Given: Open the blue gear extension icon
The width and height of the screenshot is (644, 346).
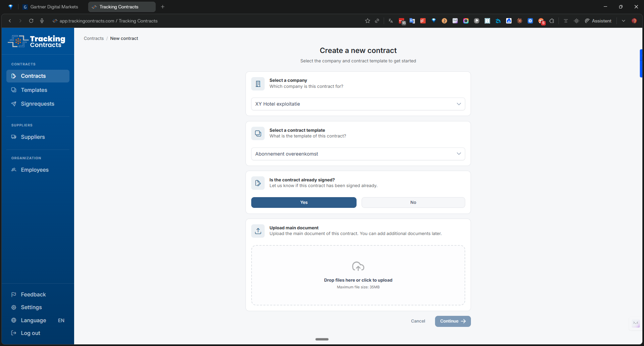Looking at the screenshot, I should click(x=530, y=21).
